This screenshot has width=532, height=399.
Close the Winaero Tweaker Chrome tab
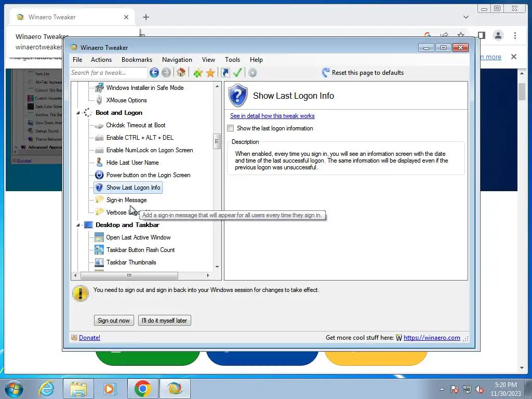coord(126,17)
